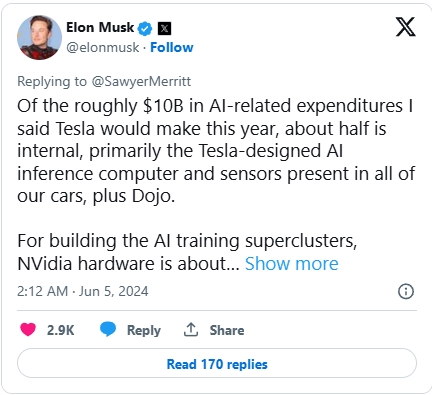Screen dimensions: 437x395
Task: Like the post with the pink heart icon
Action: pos(28,330)
